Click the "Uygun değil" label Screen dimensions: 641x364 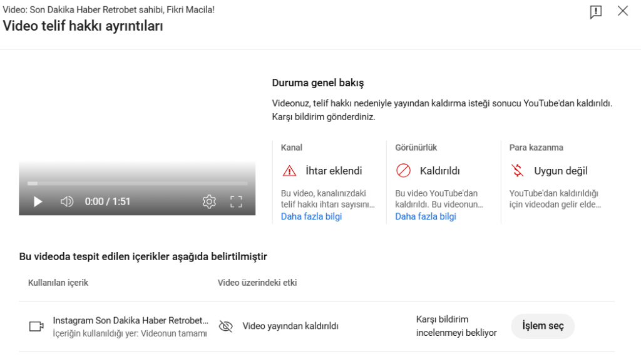click(560, 171)
